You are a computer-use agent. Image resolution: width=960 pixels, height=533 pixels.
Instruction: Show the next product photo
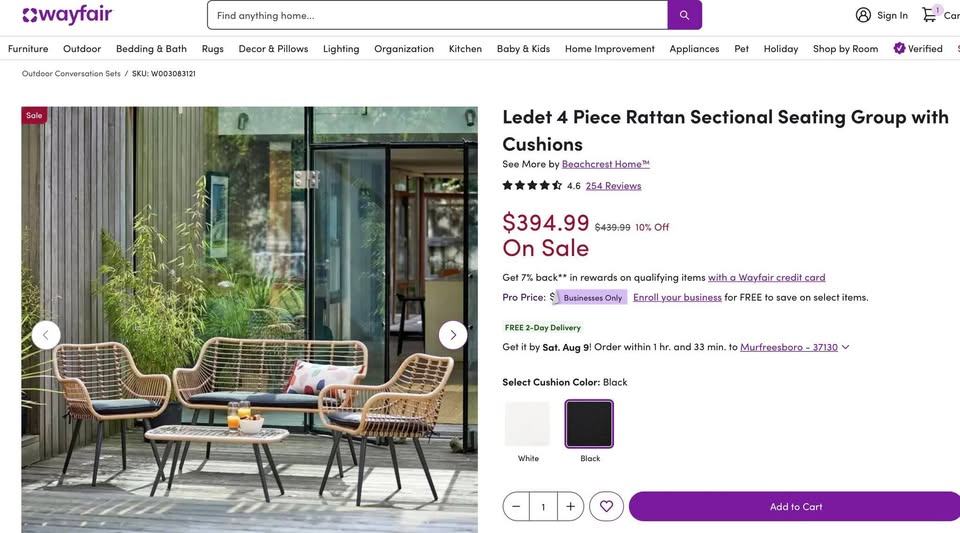[453, 335]
